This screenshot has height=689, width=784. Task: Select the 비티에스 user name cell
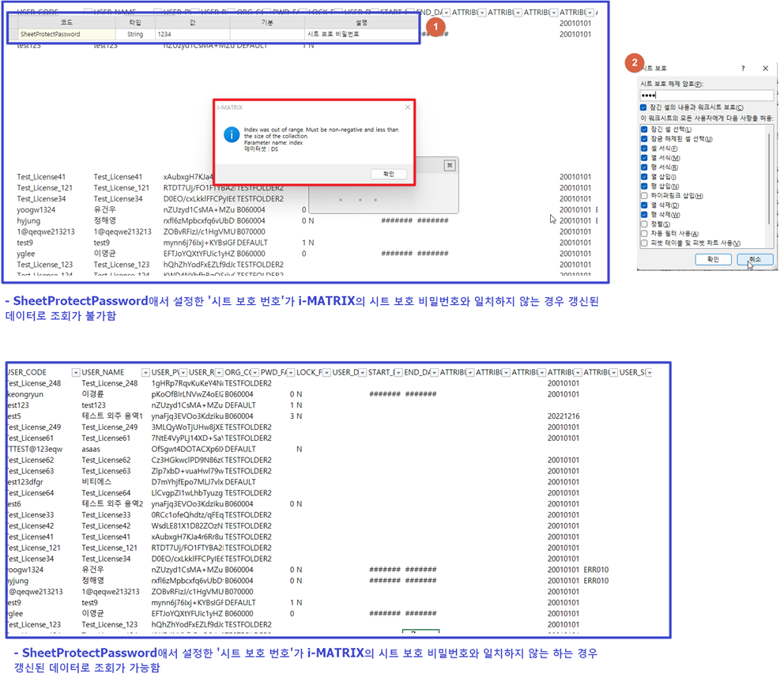click(96, 482)
